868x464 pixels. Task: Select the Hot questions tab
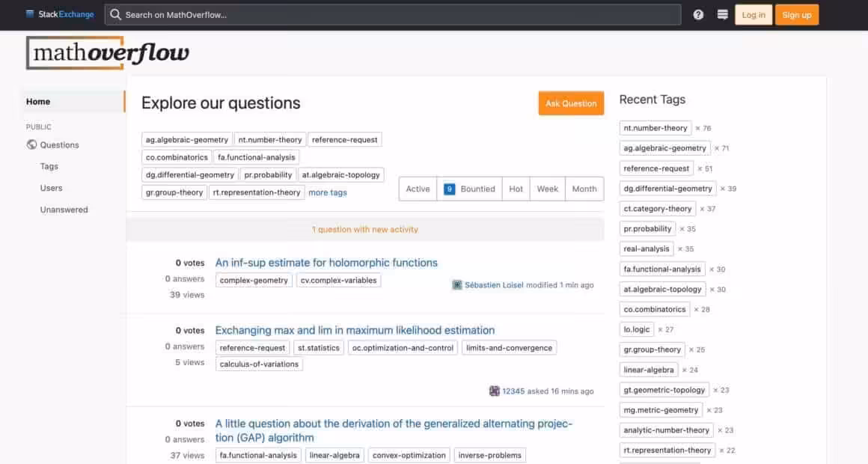516,189
